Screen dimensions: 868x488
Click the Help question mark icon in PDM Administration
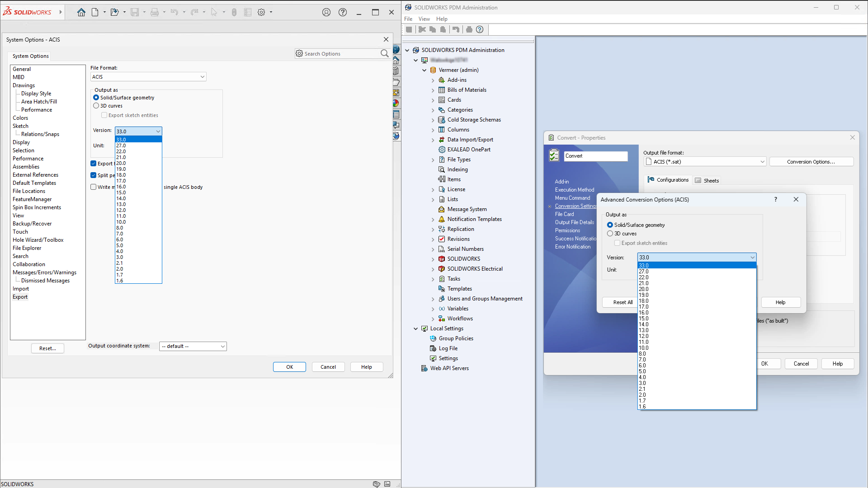click(x=480, y=29)
